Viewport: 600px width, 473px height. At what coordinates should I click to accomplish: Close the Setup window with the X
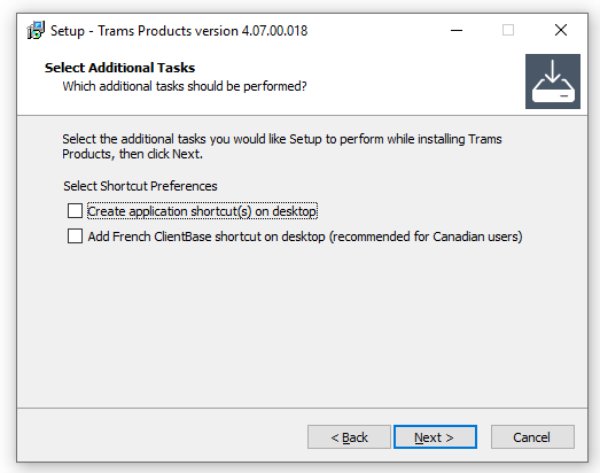(x=561, y=30)
